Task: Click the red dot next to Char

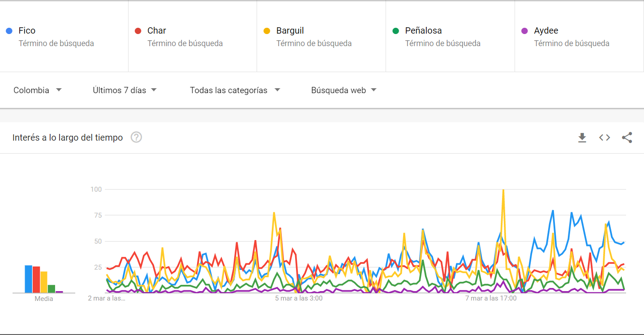Action: (x=138, y=31)
